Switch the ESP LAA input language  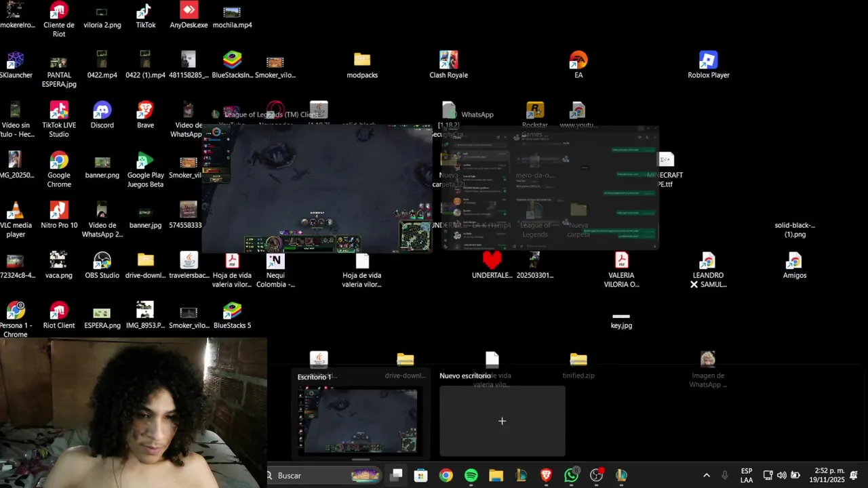coord(746,475)
